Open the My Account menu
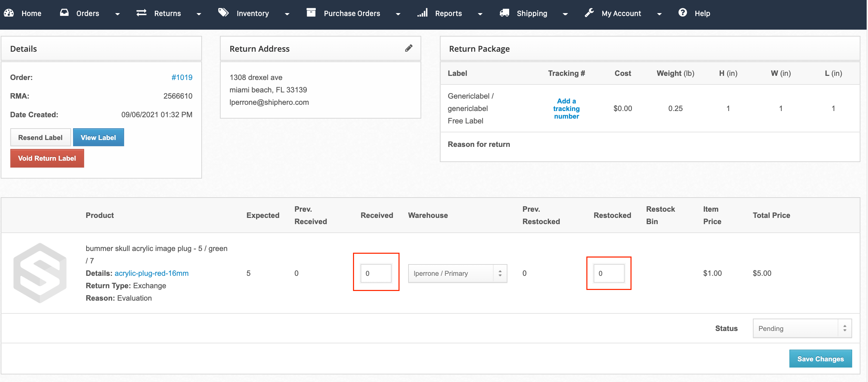 [621, 13]
